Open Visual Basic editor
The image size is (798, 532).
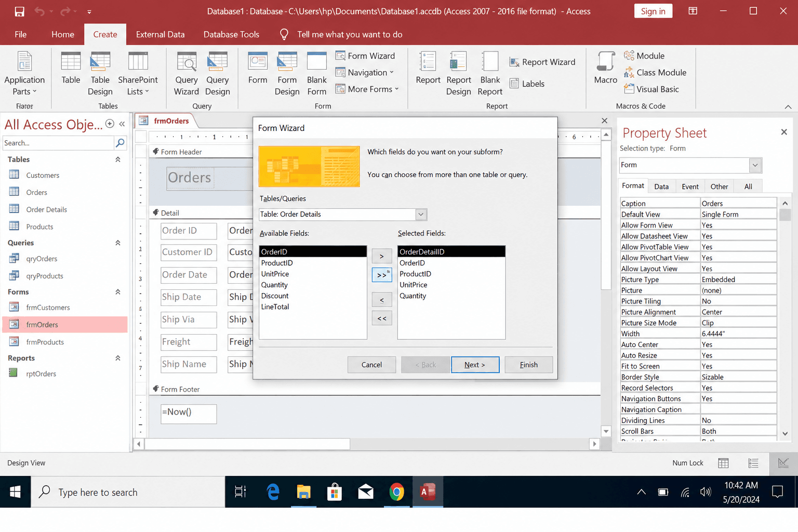click(651, 89)
